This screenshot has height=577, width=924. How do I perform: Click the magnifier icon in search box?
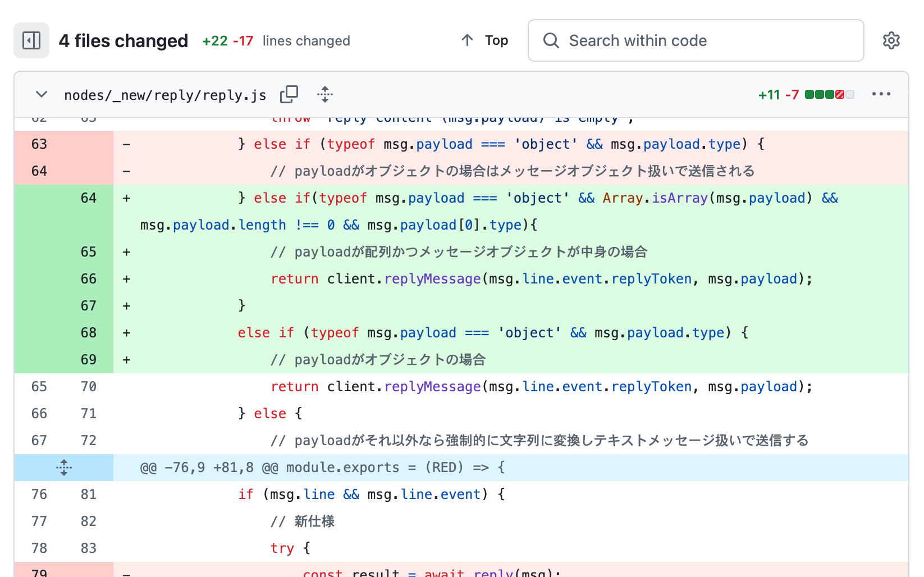point(551,40)
